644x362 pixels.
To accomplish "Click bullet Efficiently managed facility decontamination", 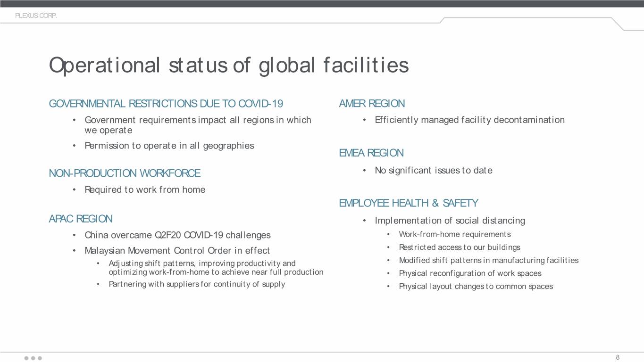I will coord(469,120).
